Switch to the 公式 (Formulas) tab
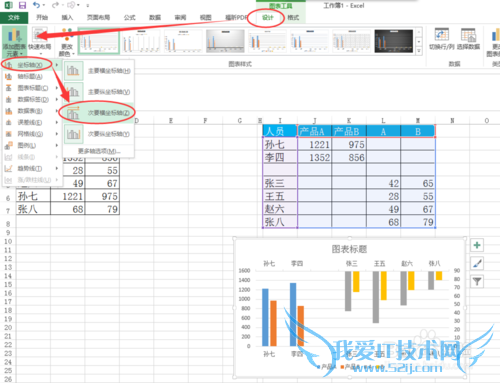 pyautogui.click(x=130, y=17)
